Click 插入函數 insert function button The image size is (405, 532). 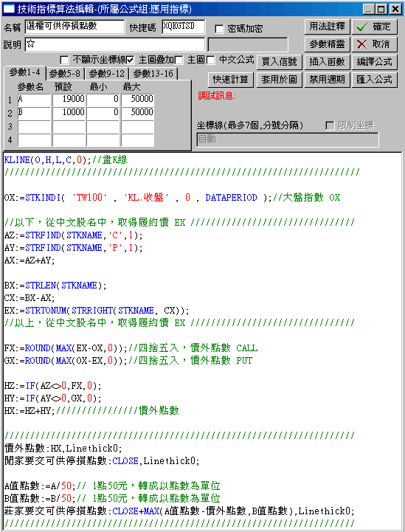pyautogui.click(x=327, y=62)
